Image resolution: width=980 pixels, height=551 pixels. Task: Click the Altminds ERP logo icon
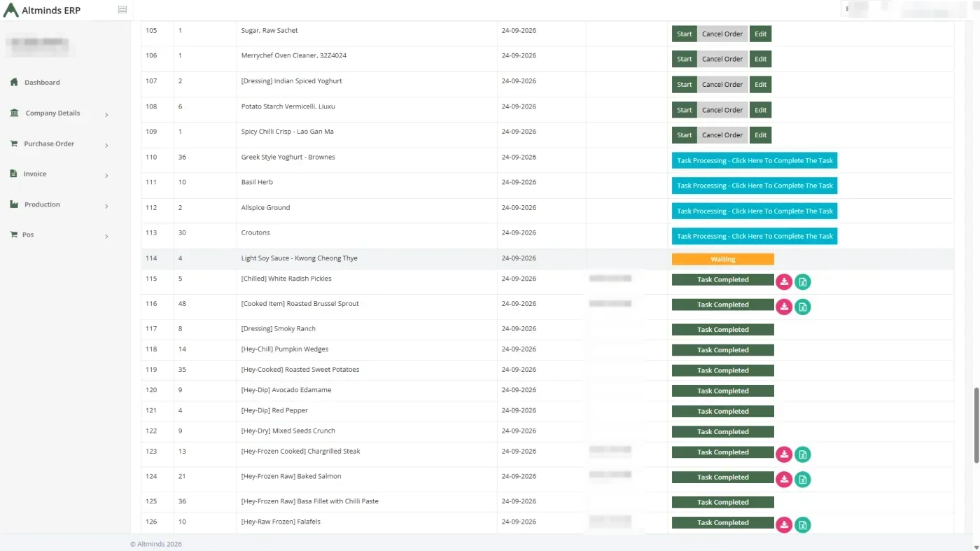click(x=11, y=10)
